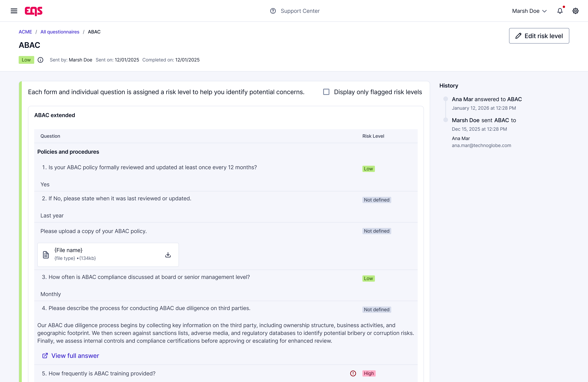Click 'Marsh Doe sent ABAC to' history entry

tap(484, 120)
